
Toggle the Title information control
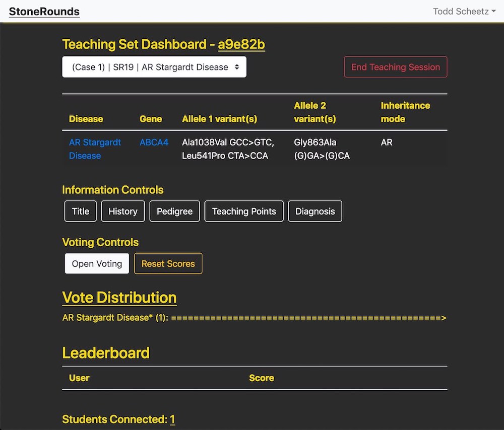(80, 211)
